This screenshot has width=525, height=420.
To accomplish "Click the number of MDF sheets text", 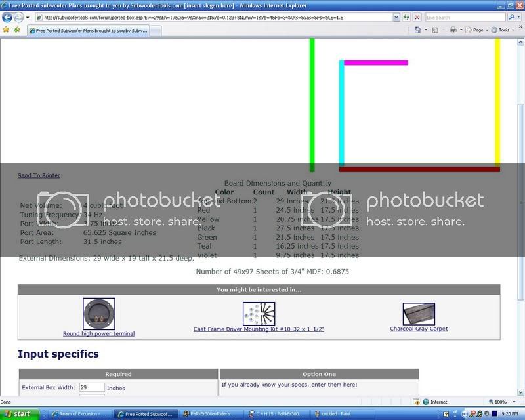I will tap(272, 272).
